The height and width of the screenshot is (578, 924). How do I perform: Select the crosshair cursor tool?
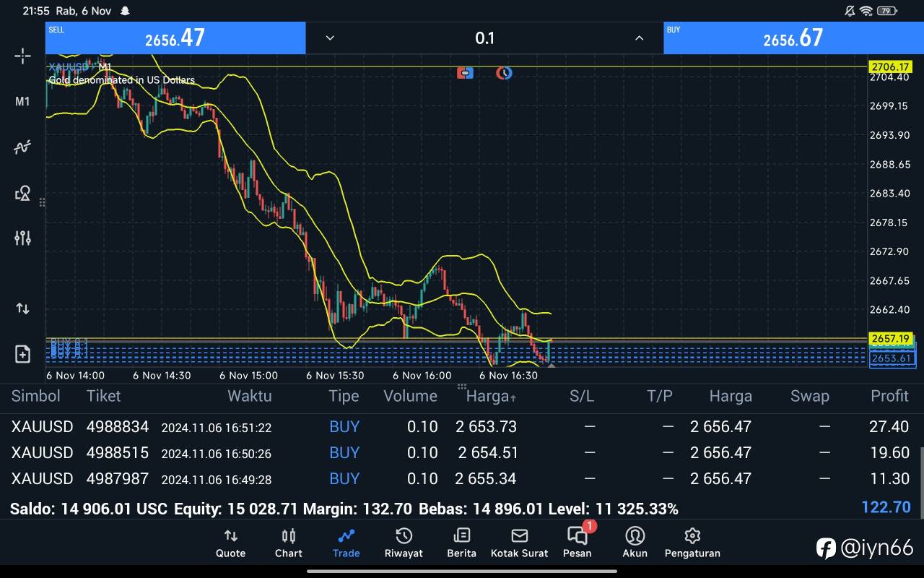pos(22,56)
